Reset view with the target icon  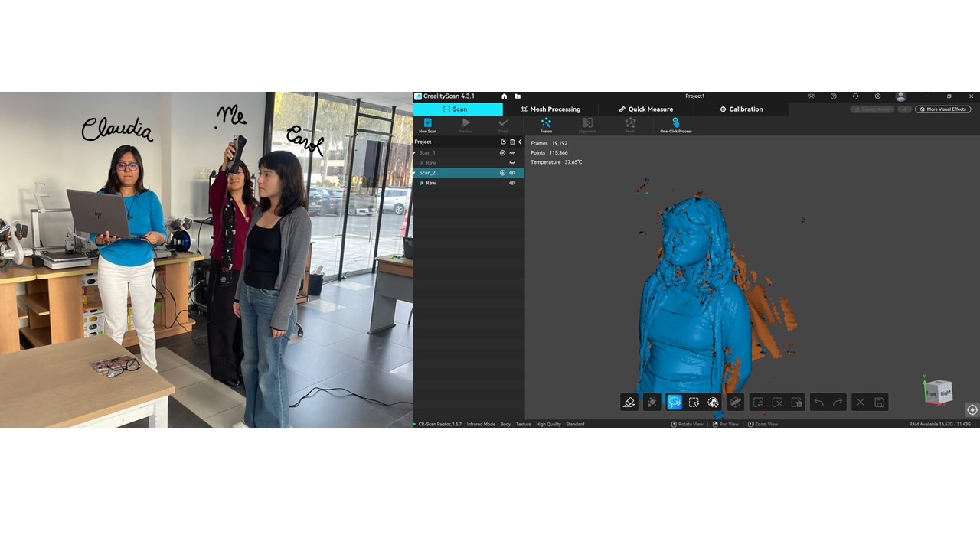[972, 410]
